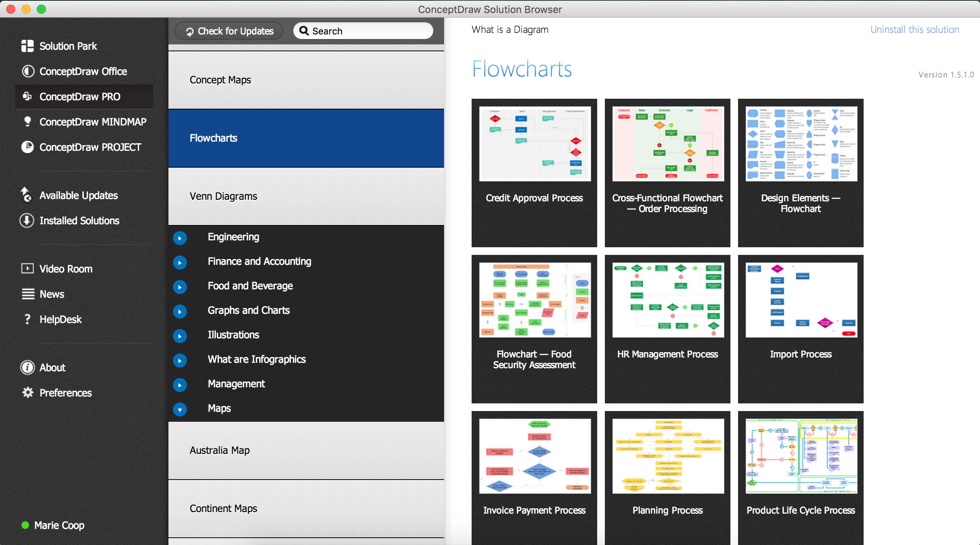Image resolution: width=980 pixels, height=545 pixels.
Task: Click into the Search field
Action: coord(367,31)
